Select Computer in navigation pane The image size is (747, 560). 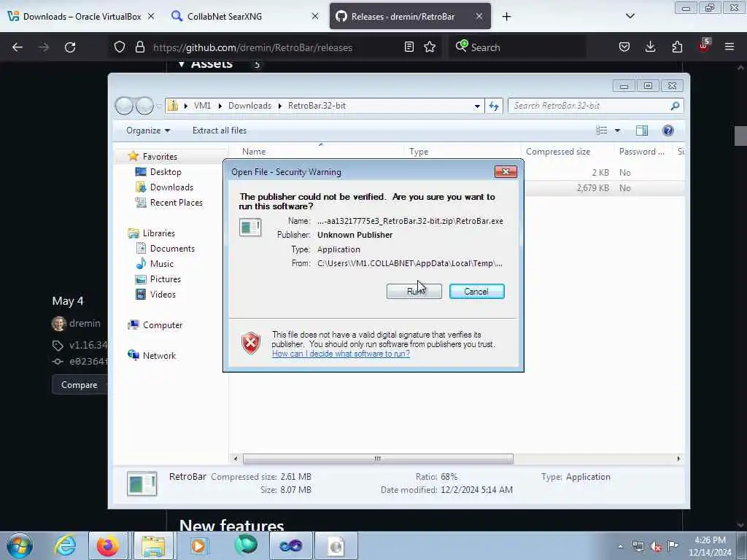point(163,325)
